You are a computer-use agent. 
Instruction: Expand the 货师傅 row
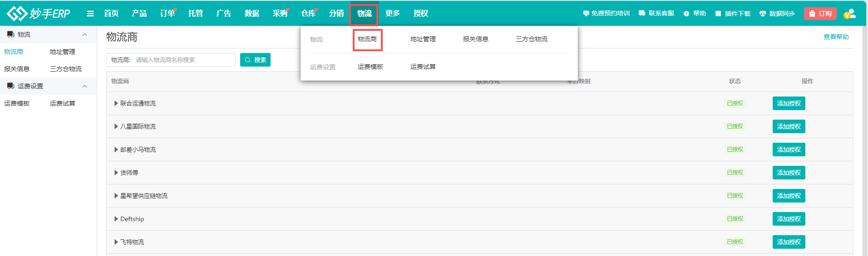point(116,173)
